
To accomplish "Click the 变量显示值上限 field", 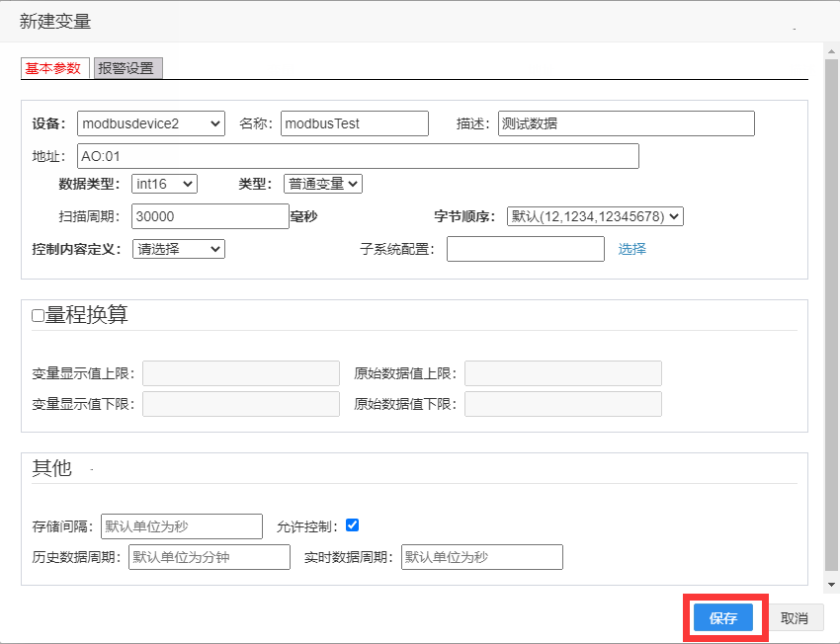I will (241, 373).
